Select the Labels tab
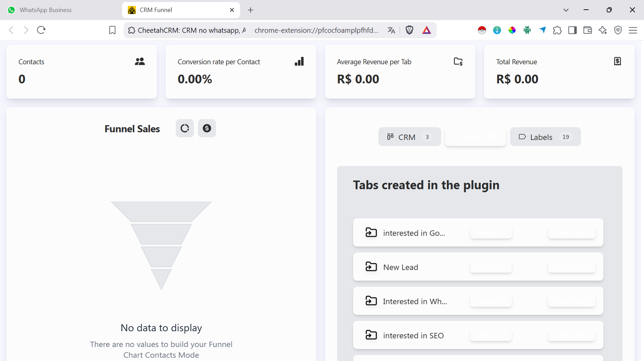The width and height of the screenshot is (644, 361). coord(545,137)
